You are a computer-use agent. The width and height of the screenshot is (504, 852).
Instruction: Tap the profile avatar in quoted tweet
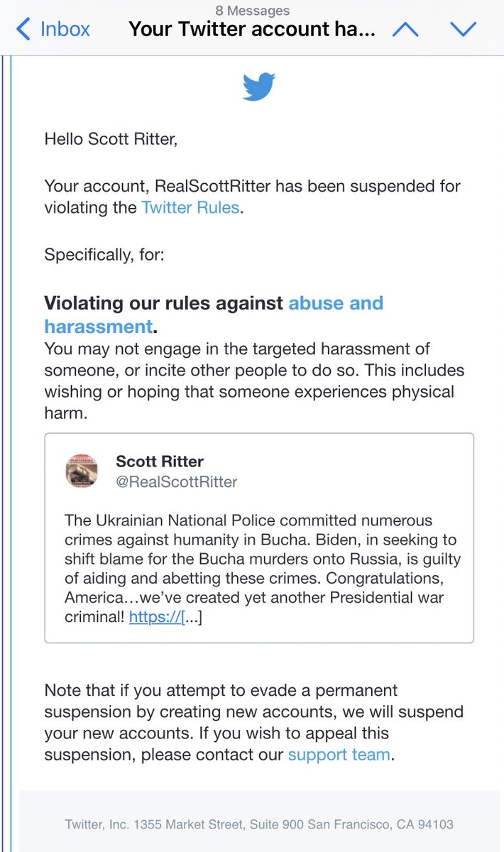pos(82,471)
